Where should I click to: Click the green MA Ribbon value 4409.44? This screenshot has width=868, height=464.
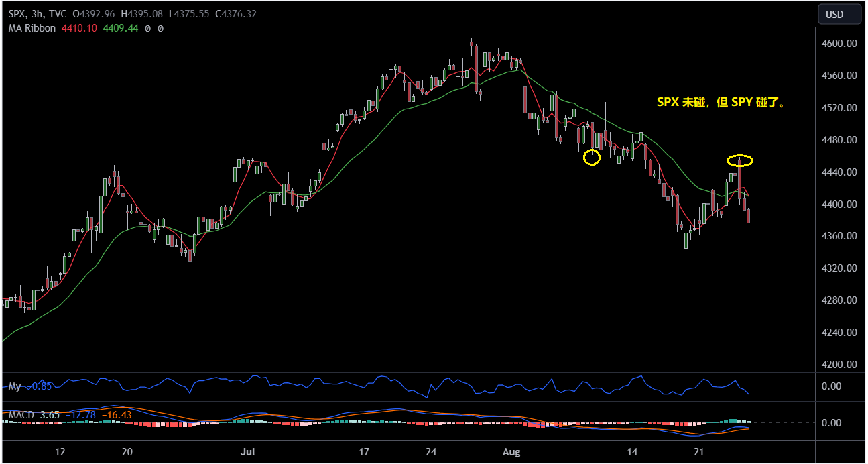pos(121,28)
